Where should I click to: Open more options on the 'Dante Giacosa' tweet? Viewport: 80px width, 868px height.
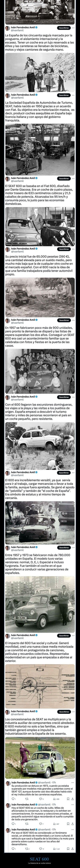73,178
